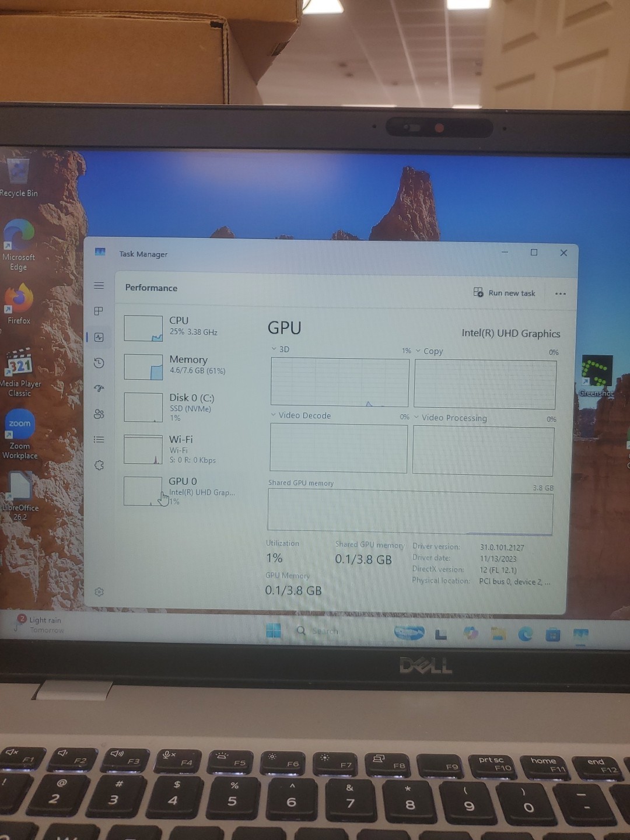Click the taskbar Search box
Image resolution: width=630 pixels, height=840 pixels.
(318, 631)
